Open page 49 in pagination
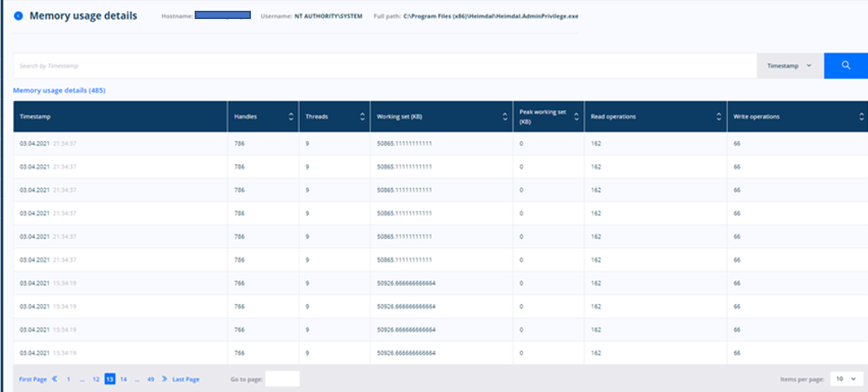Screen dimensions: 868x392 (151, 380)
